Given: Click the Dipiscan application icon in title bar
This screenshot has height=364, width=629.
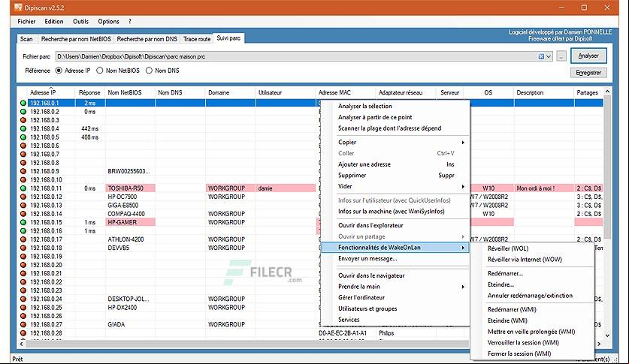Looking at the screenshot, I should click(18, 8).
